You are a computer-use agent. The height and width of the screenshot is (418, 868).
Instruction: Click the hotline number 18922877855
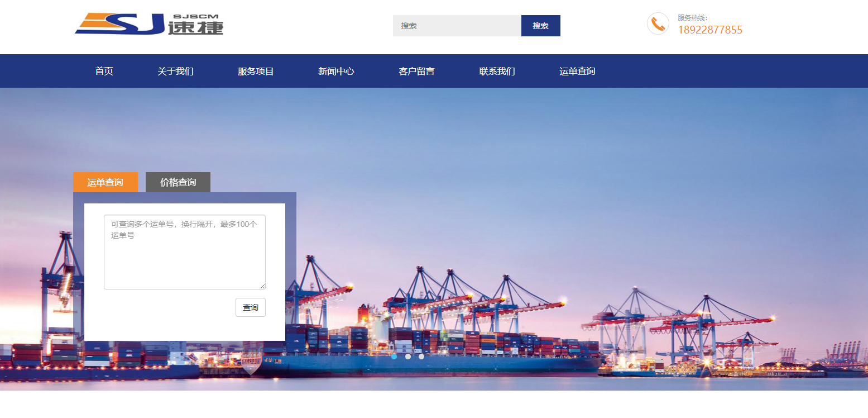point(710,30)
